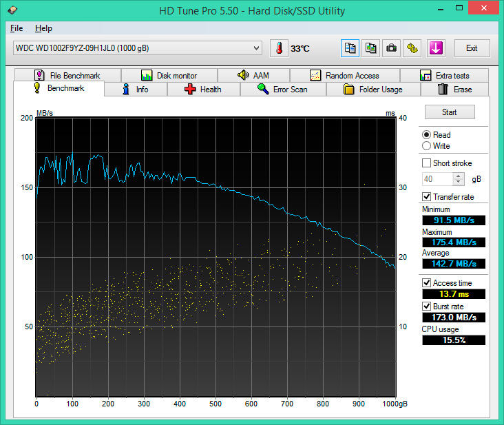Switch to the Random Access tab
504x425 pixels.
pos(353,76)
